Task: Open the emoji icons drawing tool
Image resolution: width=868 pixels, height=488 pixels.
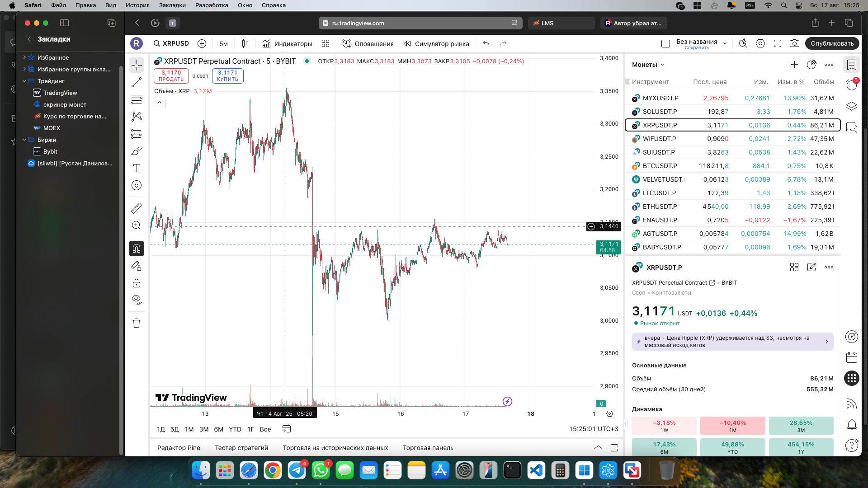Action: pyautogui.click(x=137, y=185)
